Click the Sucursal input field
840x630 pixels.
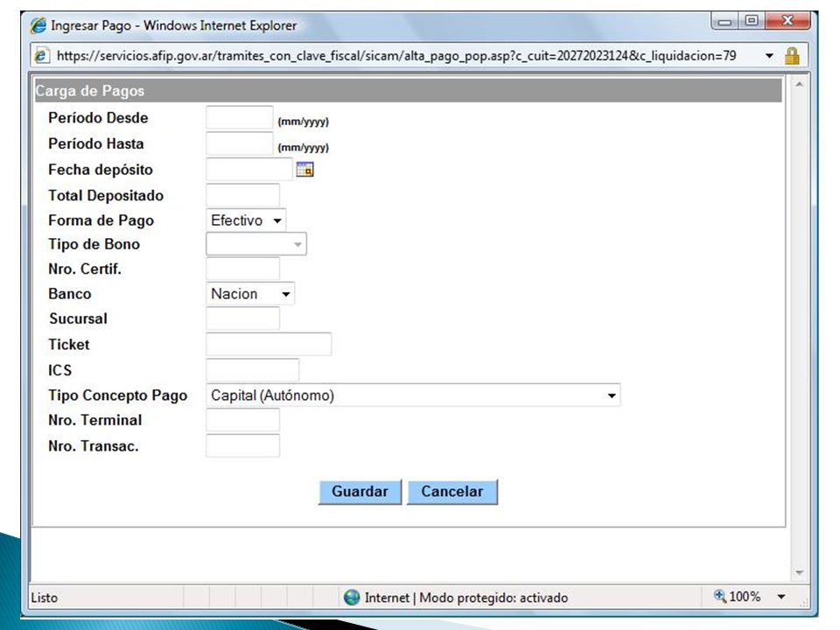click(x=242, y=318)
